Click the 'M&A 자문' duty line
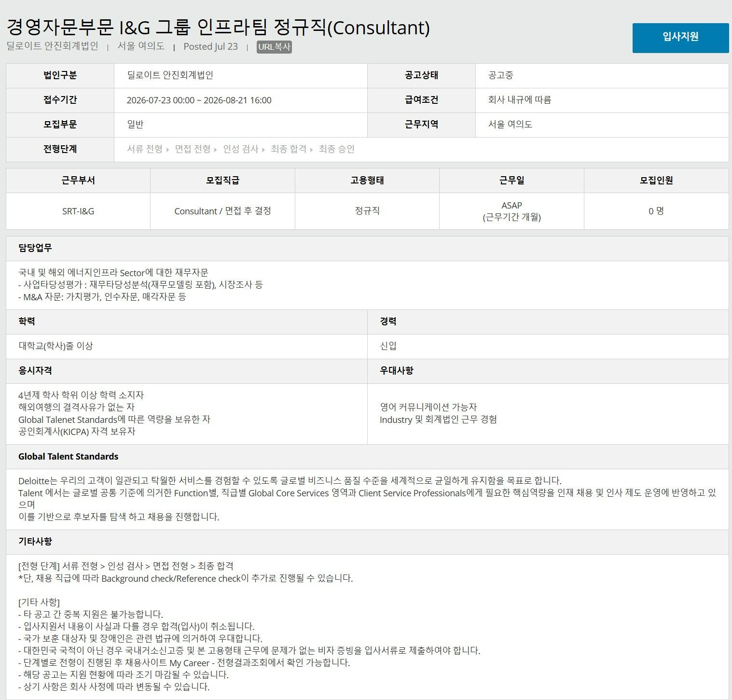Image resolution: width=732 pixels, height=700 pixels. (102, 297)
